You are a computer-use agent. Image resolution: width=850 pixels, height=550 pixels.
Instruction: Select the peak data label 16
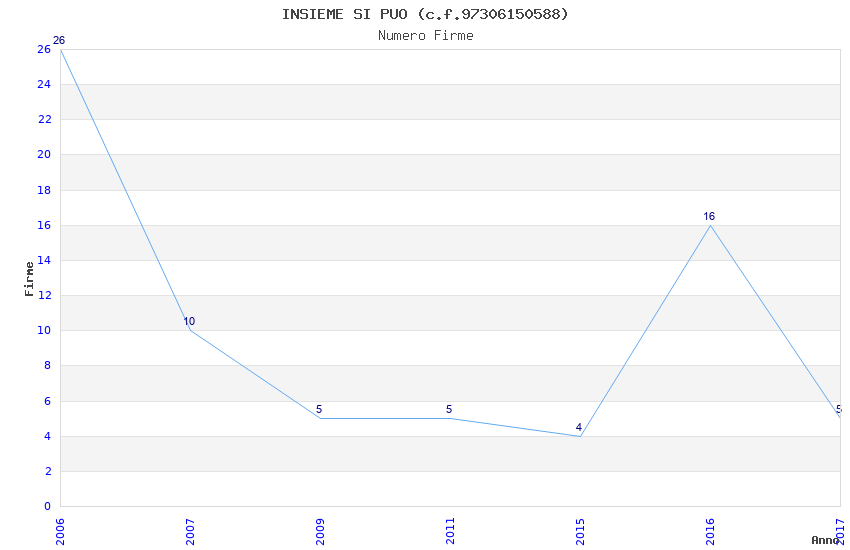pyautogui.click(x=709, y=217)
